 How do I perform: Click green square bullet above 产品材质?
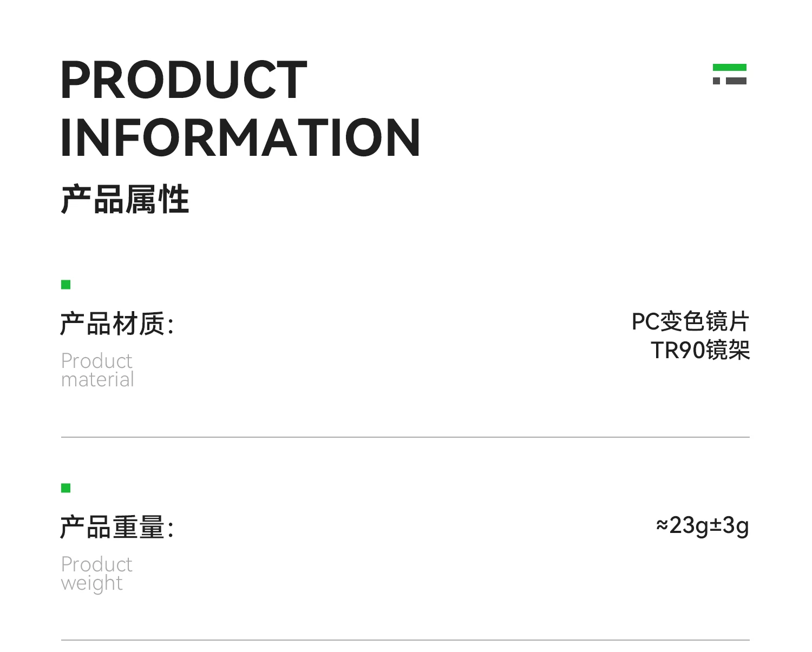click(x=66, y=285)
